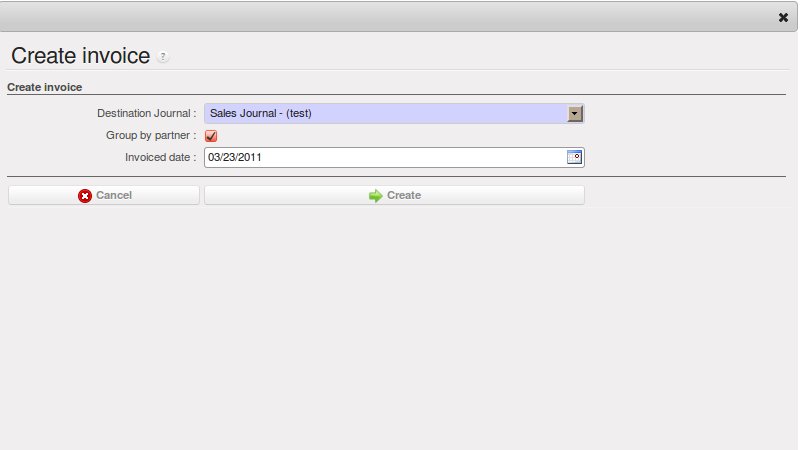Click the Group by partner label
The image size is (800, 450).
pyautogui.click(x=151, y=135)
